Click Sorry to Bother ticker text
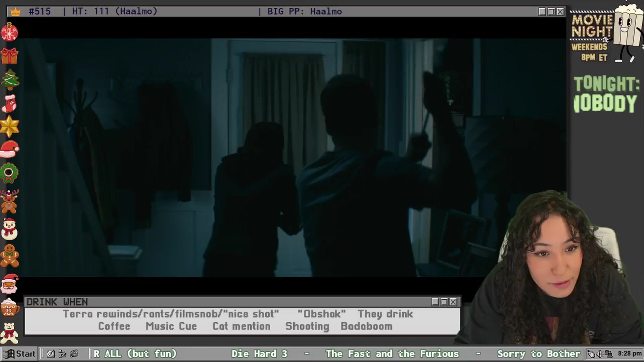The height and width of the screenshot is (362, 644). tap(539, 354)
